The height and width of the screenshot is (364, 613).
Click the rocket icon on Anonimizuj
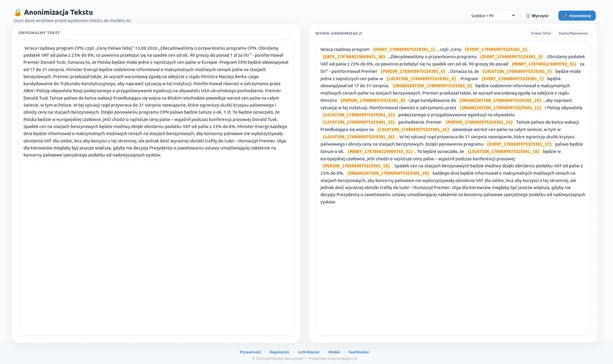pos(565,16)
